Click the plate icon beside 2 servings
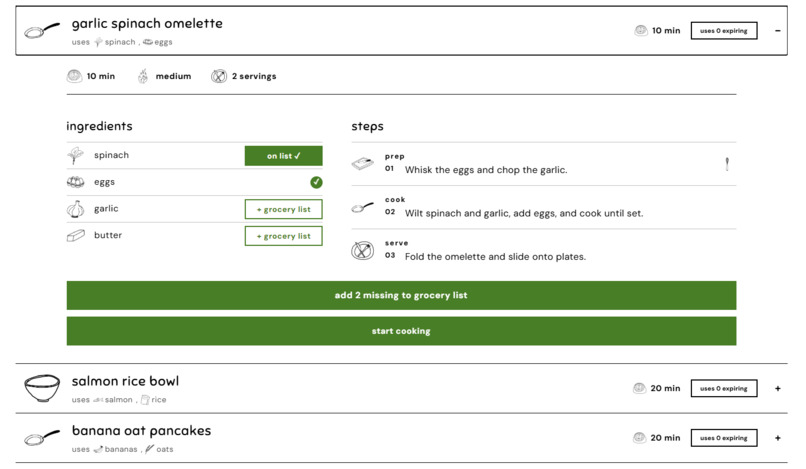This screenshot has width=806, height=469. pyautogui.click(x=219, y=76)
